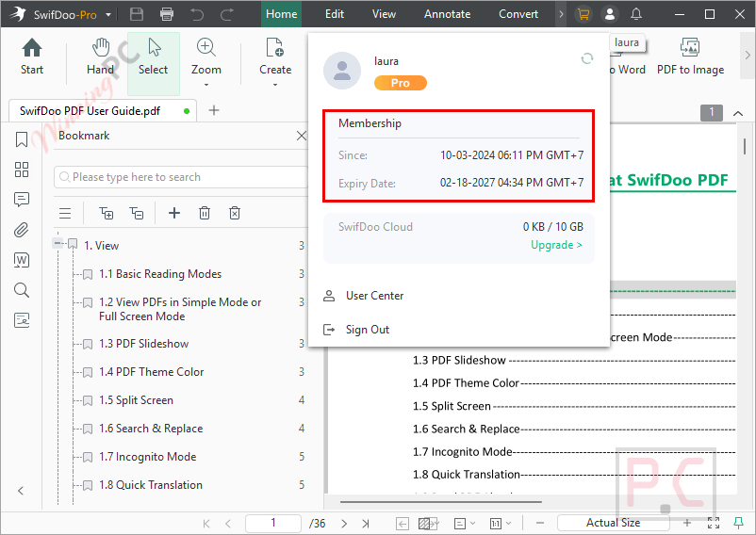Click Sign Out
This screenshot has height=535, width=756.
coord(368,330)
